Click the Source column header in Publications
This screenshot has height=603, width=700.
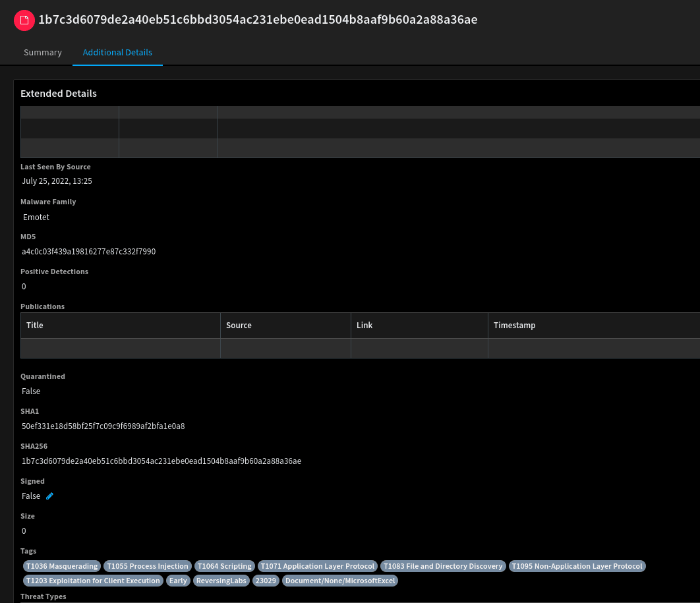(239, 325)
